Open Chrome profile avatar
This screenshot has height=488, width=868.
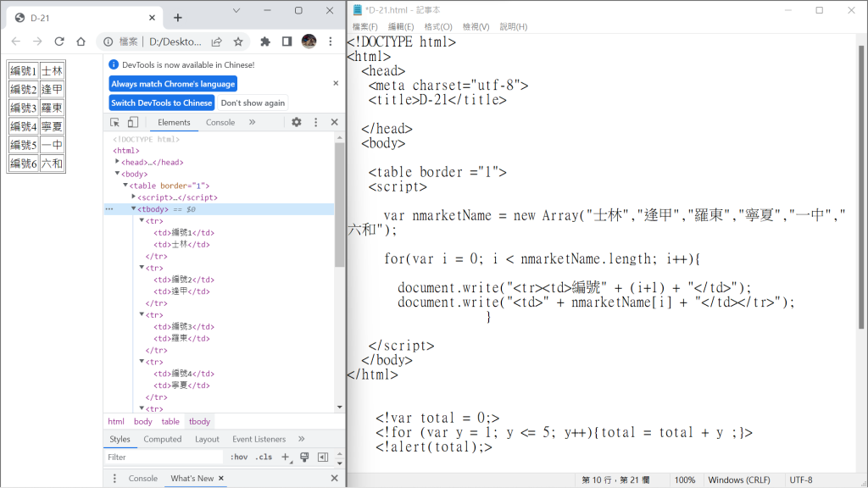click(x=309, y=41)
